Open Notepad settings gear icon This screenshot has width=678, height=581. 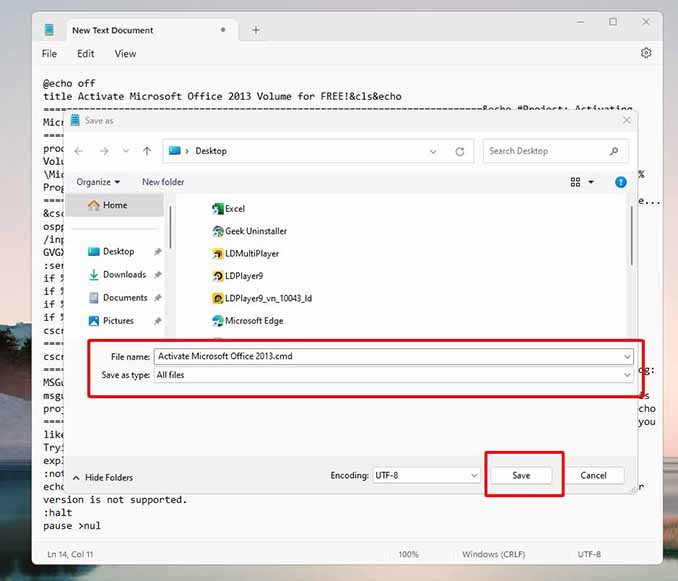646,53
